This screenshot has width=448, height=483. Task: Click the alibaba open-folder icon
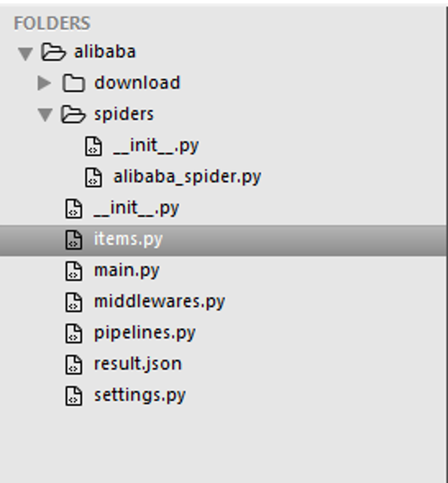(x=53, y=52)
